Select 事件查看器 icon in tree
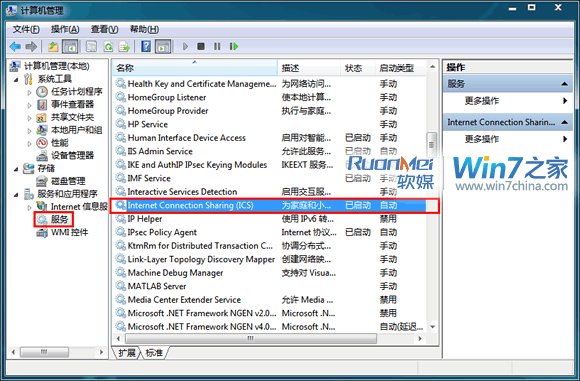 42,105
